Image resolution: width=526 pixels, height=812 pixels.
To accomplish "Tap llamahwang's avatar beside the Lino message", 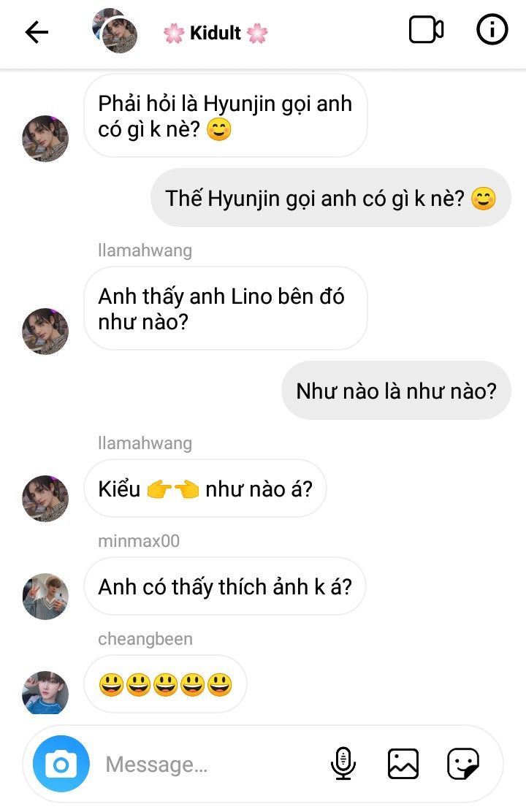I will tap(45, 331).
